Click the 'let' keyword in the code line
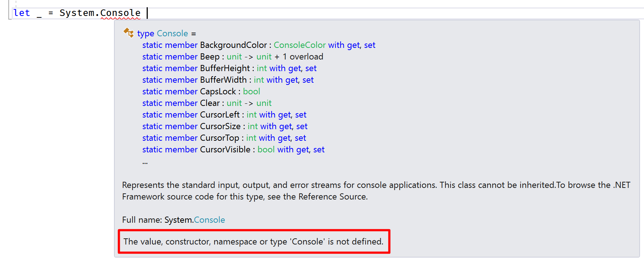The width and height of the screenshot is (644, 263). pos(21,13)
